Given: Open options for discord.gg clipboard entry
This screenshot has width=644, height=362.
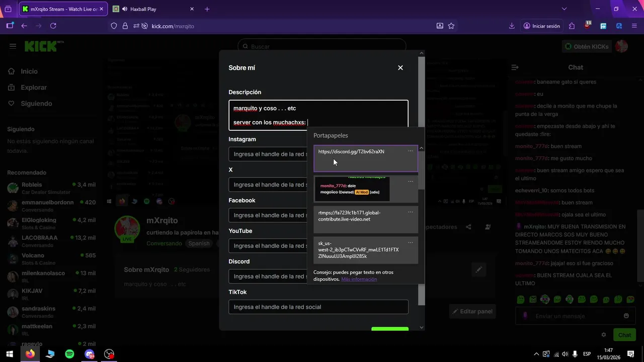Looking at the screenshot, I should [411, 151].
